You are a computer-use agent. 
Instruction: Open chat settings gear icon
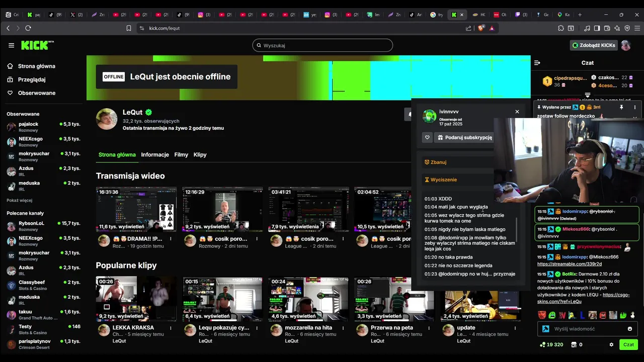(611, 344)
